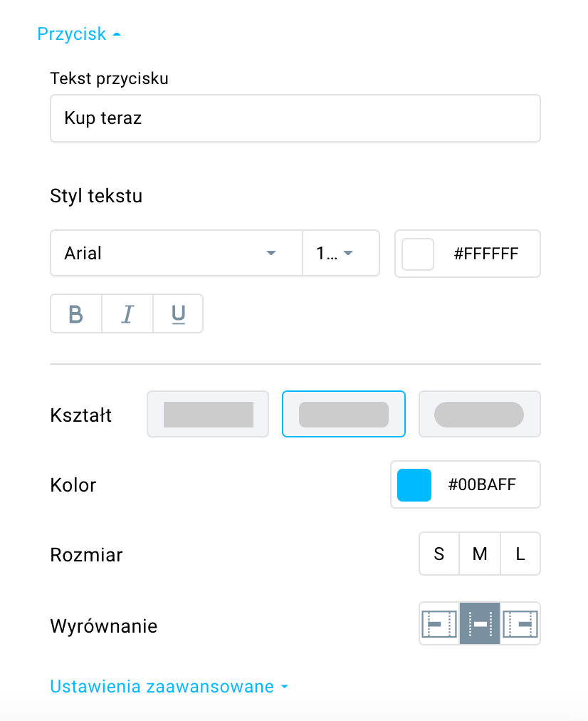Toggle underline text formatting
This screenshot has width=588, height=721.
pyautogui.click(x=178, y=313)
